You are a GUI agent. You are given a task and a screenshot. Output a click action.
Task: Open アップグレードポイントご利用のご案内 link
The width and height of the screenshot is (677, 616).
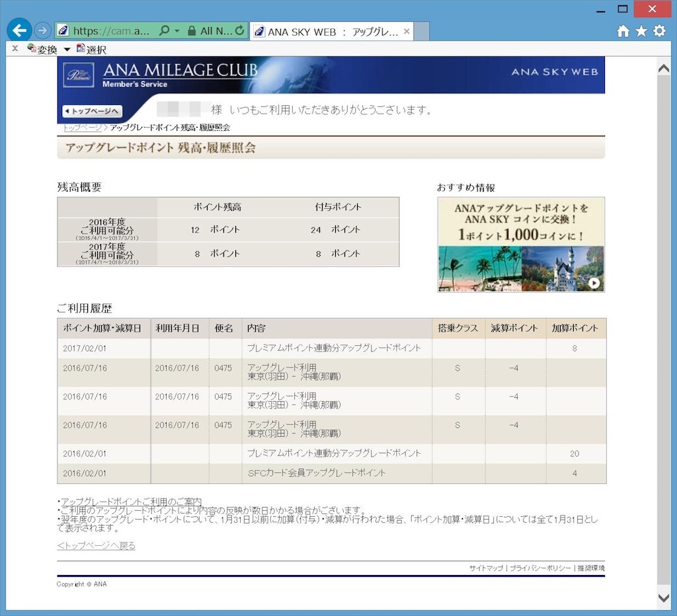pyautogui.click(x=132, y=502)
